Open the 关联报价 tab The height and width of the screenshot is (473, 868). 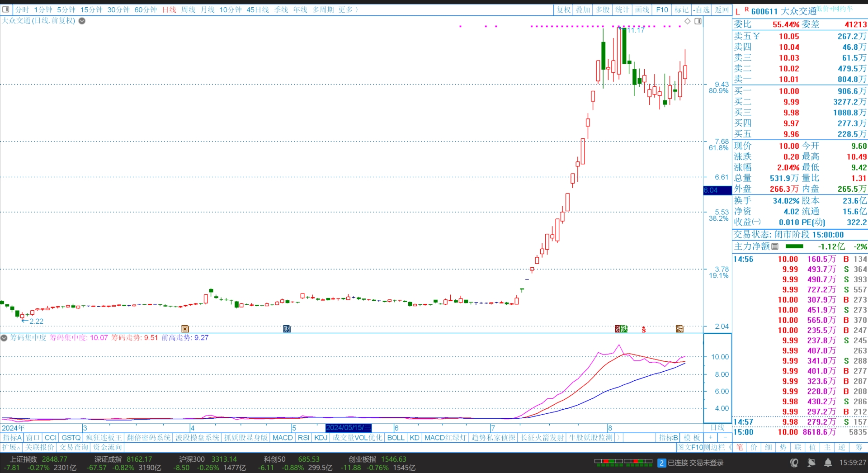coord(40,447)
